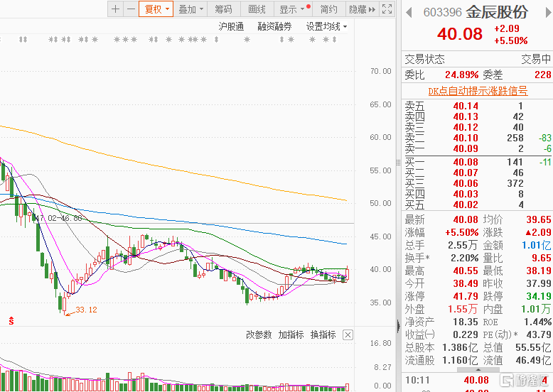Go to next stock arrow
553x392 pixels.
pos(548,12)
